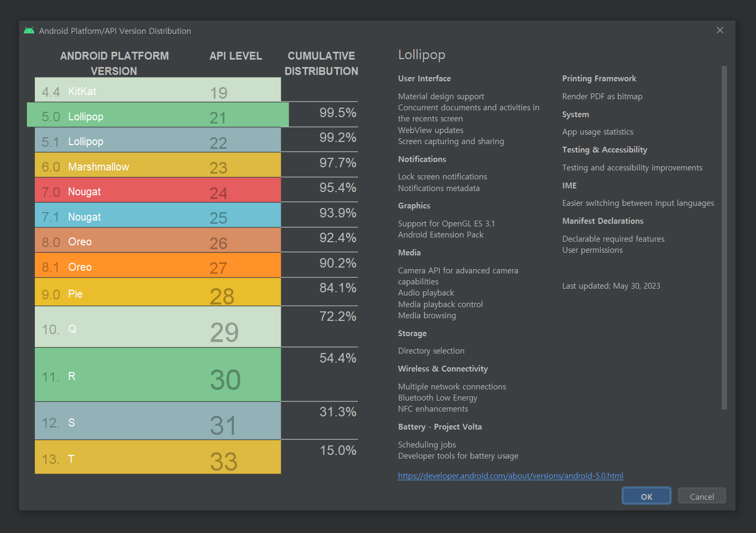
Task: Click the description panel vertical scrollbar
Action: [724, 237]
